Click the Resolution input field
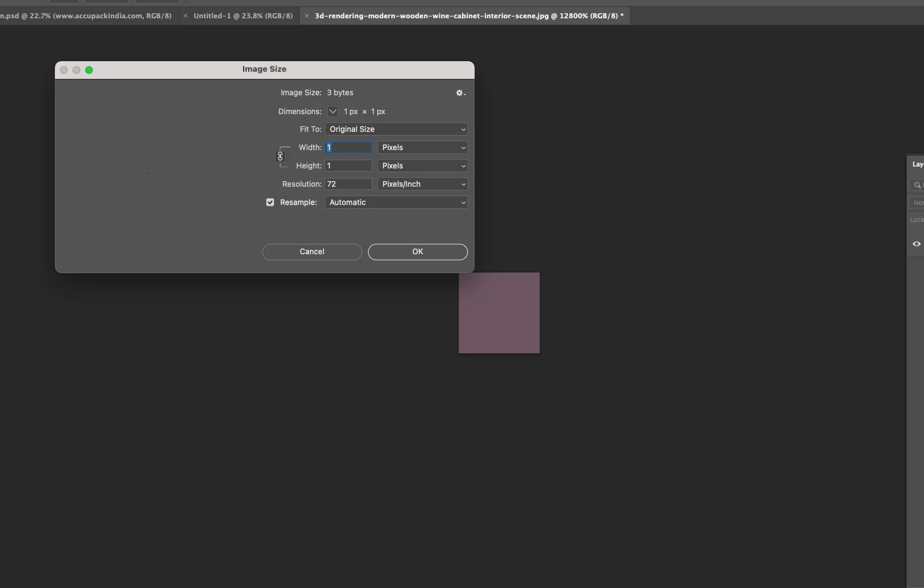This screenshot has height=588, width=924. (348, 184)
